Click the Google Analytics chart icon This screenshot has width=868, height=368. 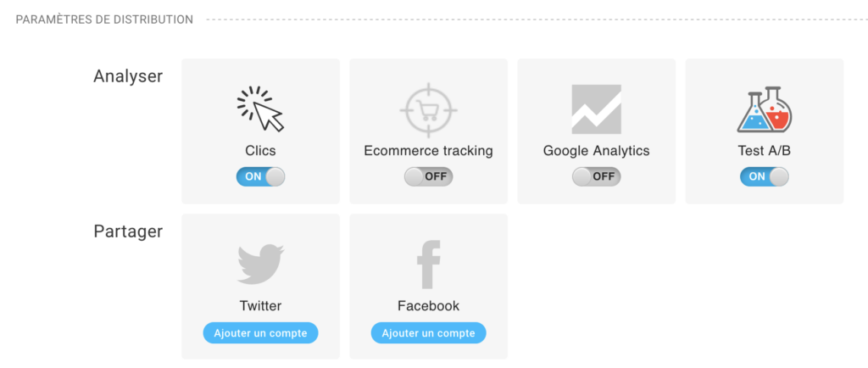596,109
